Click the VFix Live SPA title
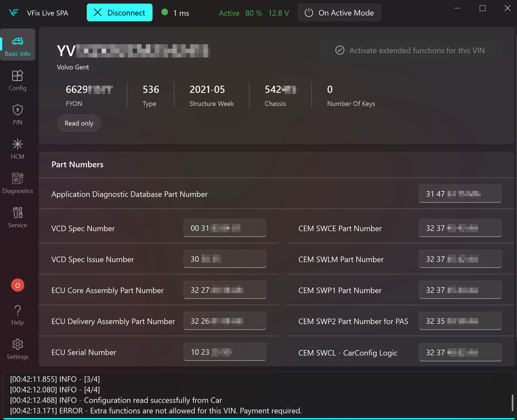The height and width of the screenshot is (420, 517). (x=48, y=13)
